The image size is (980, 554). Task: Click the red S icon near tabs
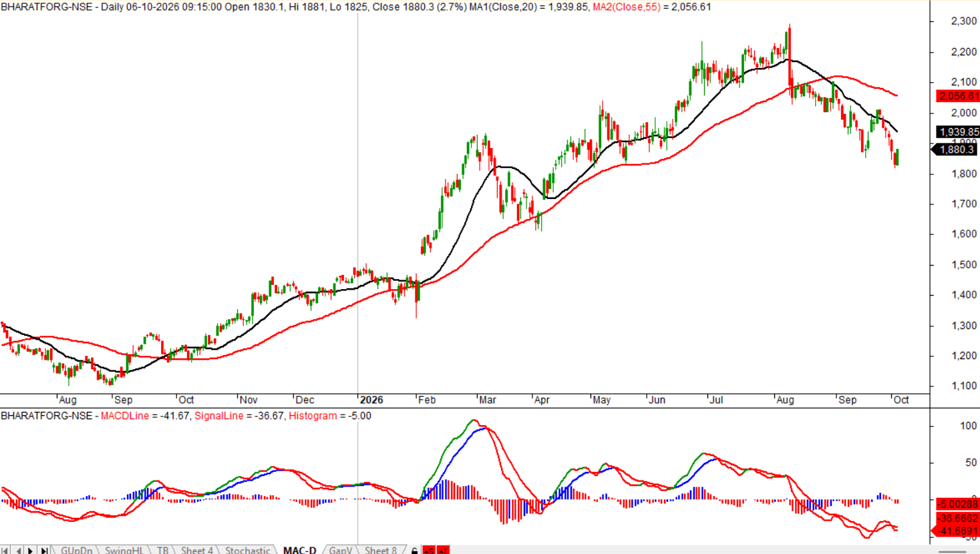(429, 550)
